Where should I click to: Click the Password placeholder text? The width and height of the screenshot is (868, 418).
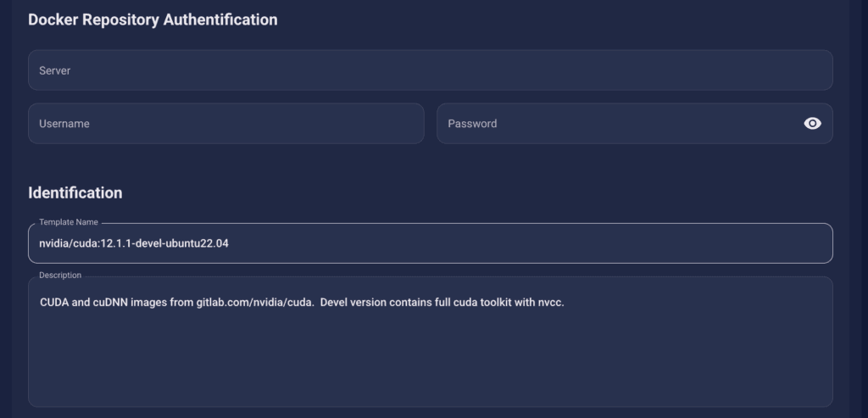click(x=472, y=124)
